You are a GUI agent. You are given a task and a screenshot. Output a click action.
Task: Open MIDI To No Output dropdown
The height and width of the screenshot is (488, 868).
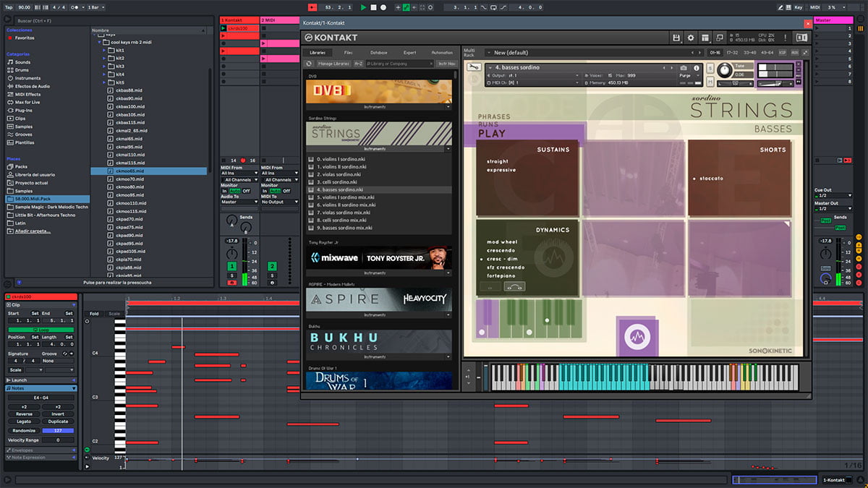(x=280, y=202)
